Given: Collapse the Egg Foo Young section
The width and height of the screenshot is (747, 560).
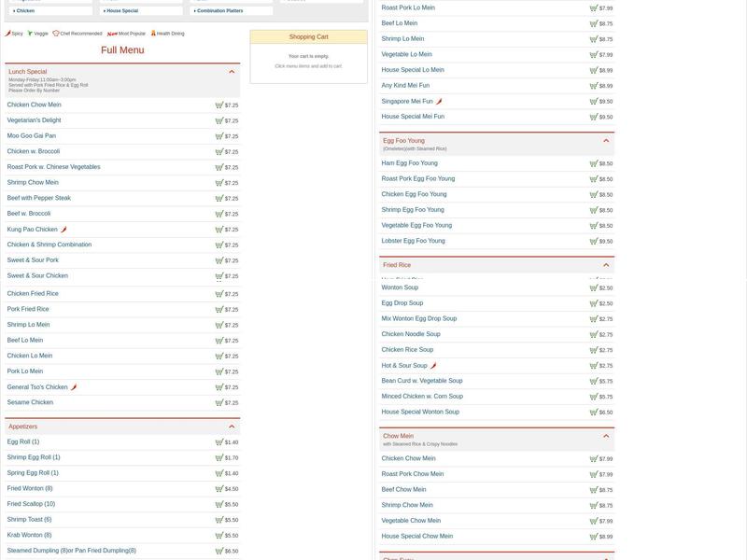Looking at the screenshot, I should (x=606, y=141).
